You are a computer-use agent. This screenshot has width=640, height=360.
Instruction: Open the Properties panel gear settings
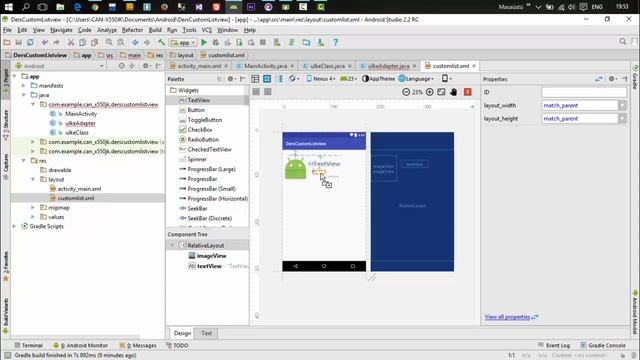pyautogui.click(x=612, y=79)
